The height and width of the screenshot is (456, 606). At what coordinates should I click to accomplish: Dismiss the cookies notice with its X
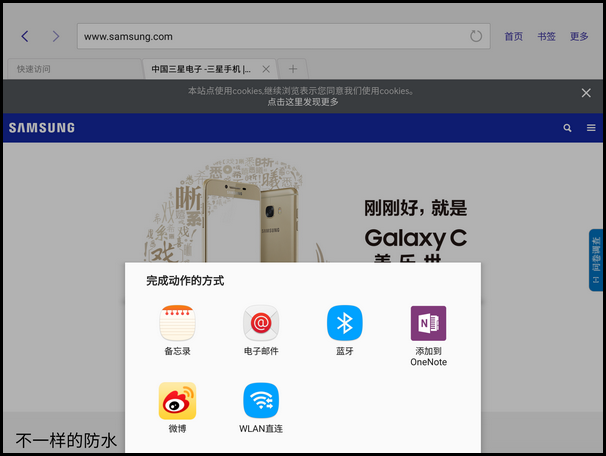point(586,93)
